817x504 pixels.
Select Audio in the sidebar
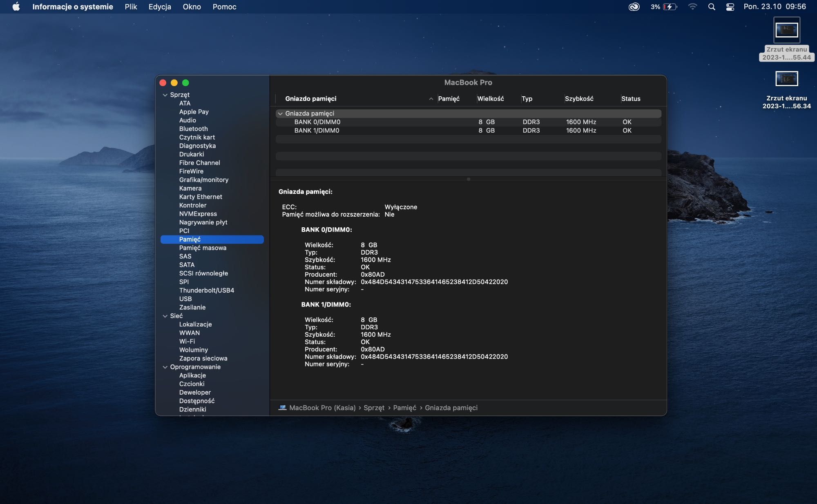tap(188, 120)
